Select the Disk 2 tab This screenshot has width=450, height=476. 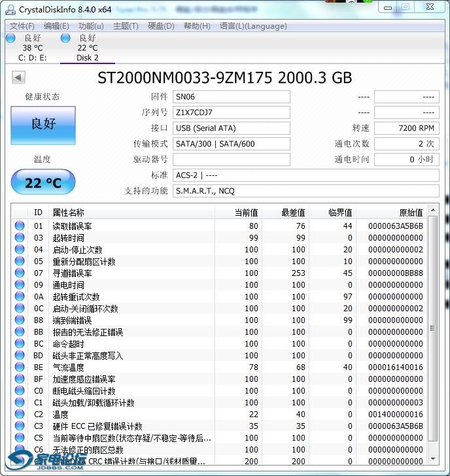click(x=88, y=48)
